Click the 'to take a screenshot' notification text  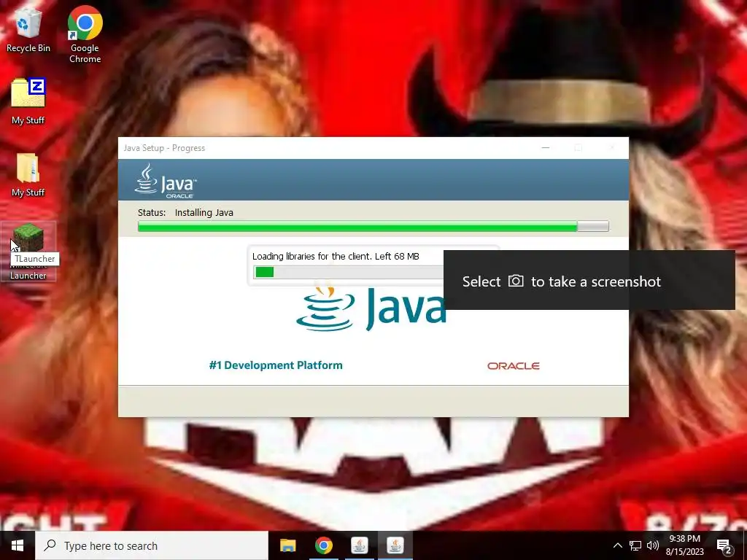(596, 281)
